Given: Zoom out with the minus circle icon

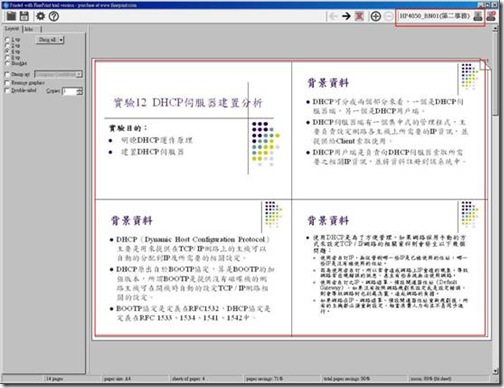Looking at the screenshot, I should pos(388,16).
